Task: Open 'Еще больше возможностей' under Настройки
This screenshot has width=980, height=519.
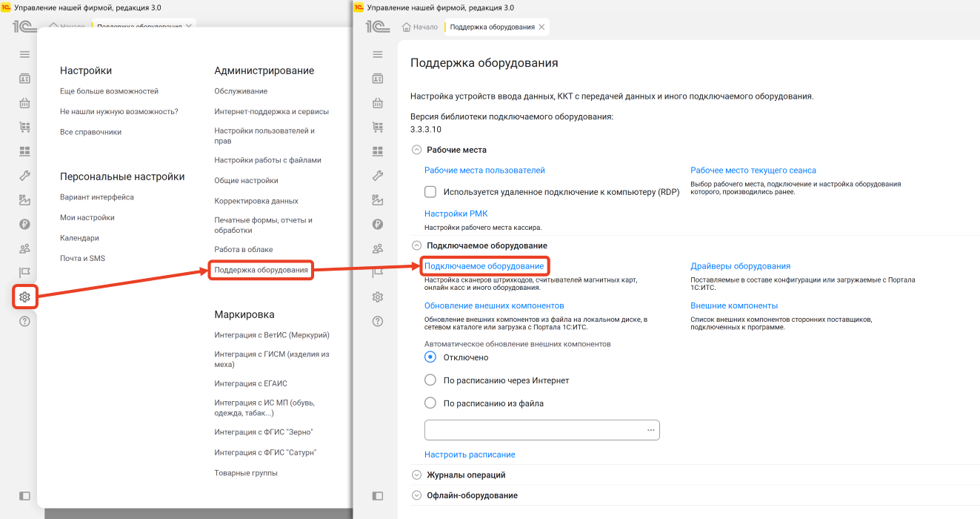Action: pos(109,91)
